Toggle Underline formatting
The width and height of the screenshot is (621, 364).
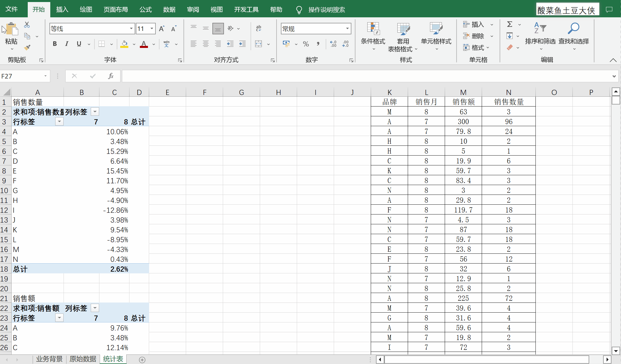pyautogui.click(x=79, y=44)
